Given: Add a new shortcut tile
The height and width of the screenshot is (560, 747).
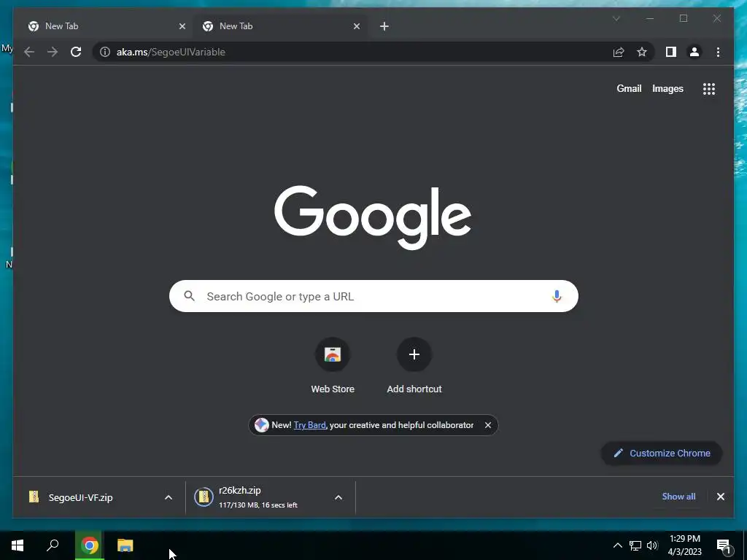Looking at the screenshot, I should (x=414, y=366).
